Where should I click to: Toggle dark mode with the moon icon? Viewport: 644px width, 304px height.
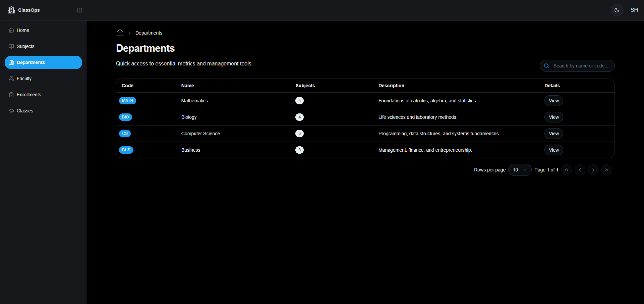click(x=617, y=10)
